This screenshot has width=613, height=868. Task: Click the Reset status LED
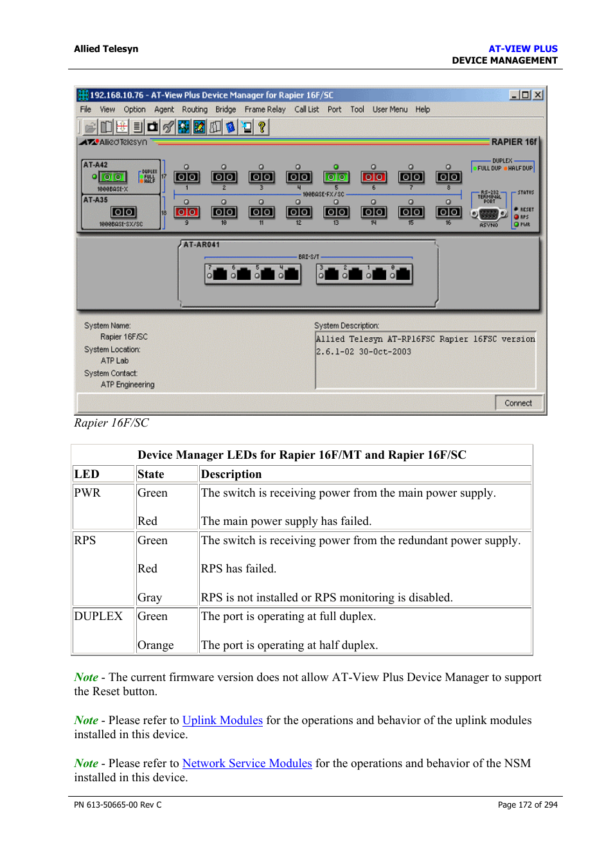tap(517, 209)
